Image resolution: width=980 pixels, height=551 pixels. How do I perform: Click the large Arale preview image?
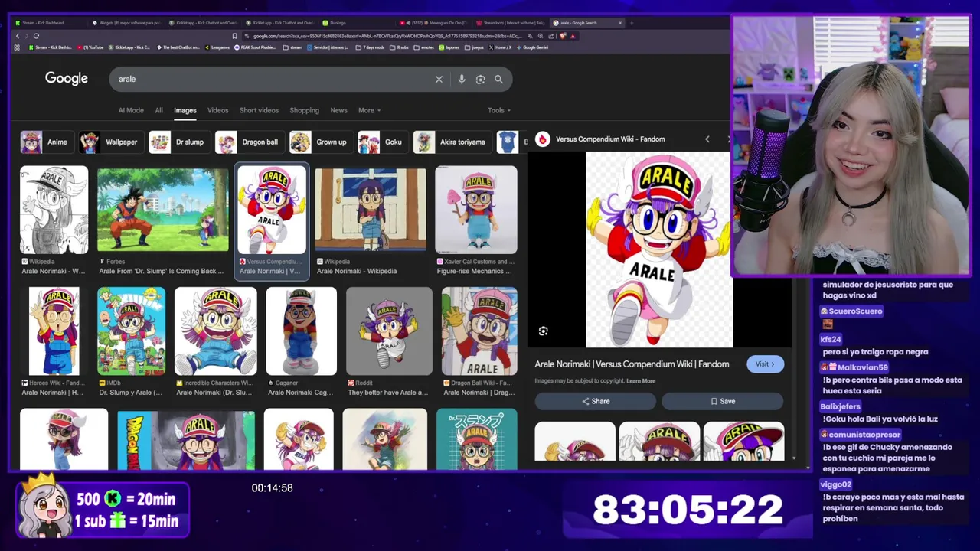click(659, 249)
